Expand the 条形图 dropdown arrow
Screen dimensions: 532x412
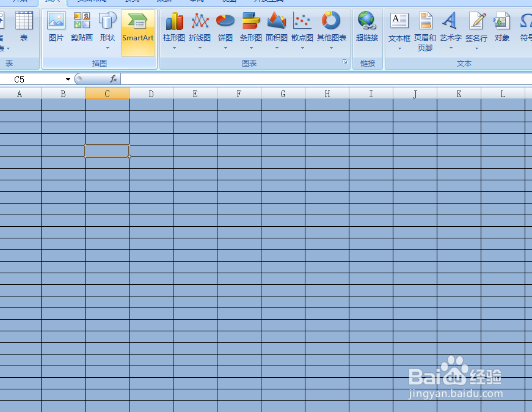pos(251,48)
